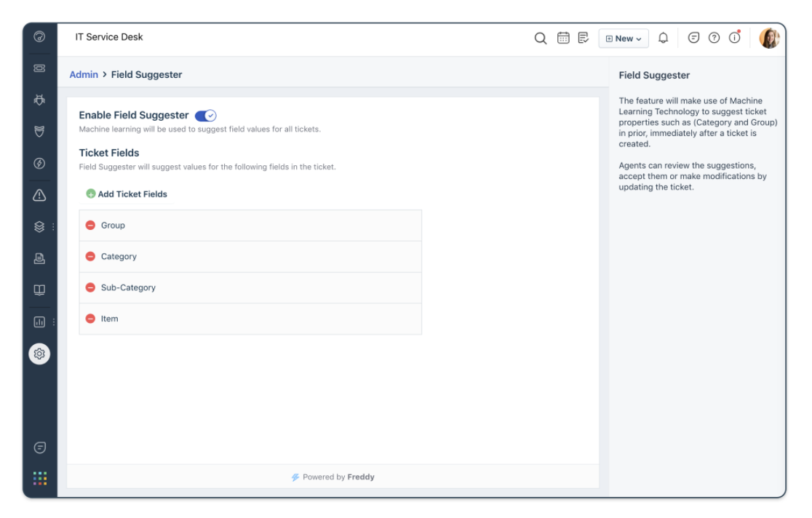Open the app switcher grid icon
Screen dimensions: 812x518
click(39, 478)
